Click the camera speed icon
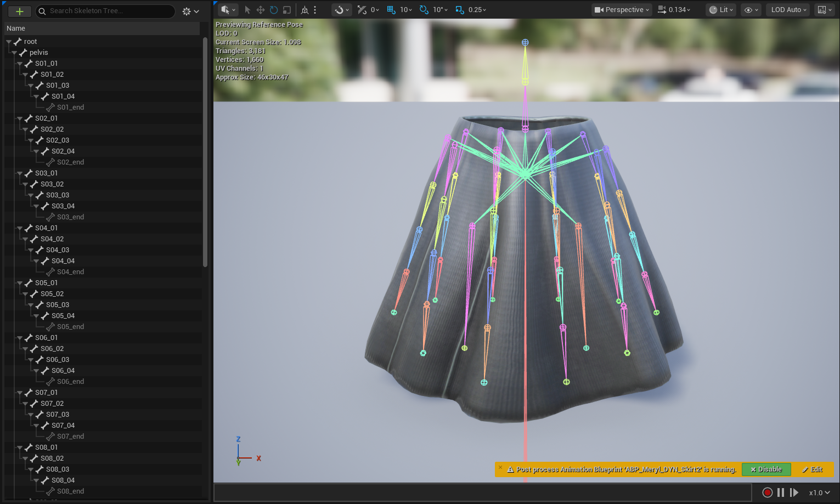Viewport: 840px width, 504px height. (x=662, y=10)
